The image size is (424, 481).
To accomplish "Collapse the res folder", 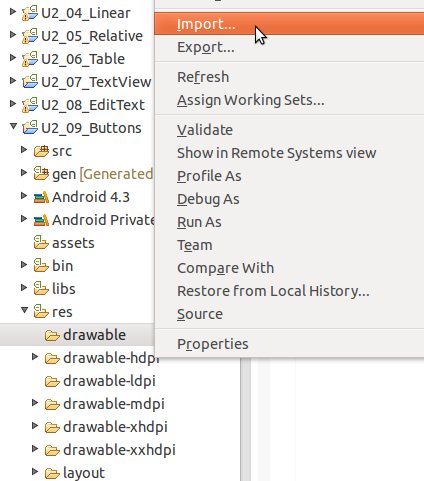I will coord(24,310).
